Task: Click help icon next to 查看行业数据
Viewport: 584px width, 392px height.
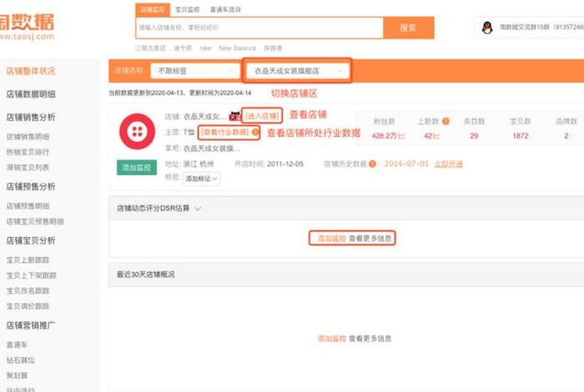Action: 255,133
